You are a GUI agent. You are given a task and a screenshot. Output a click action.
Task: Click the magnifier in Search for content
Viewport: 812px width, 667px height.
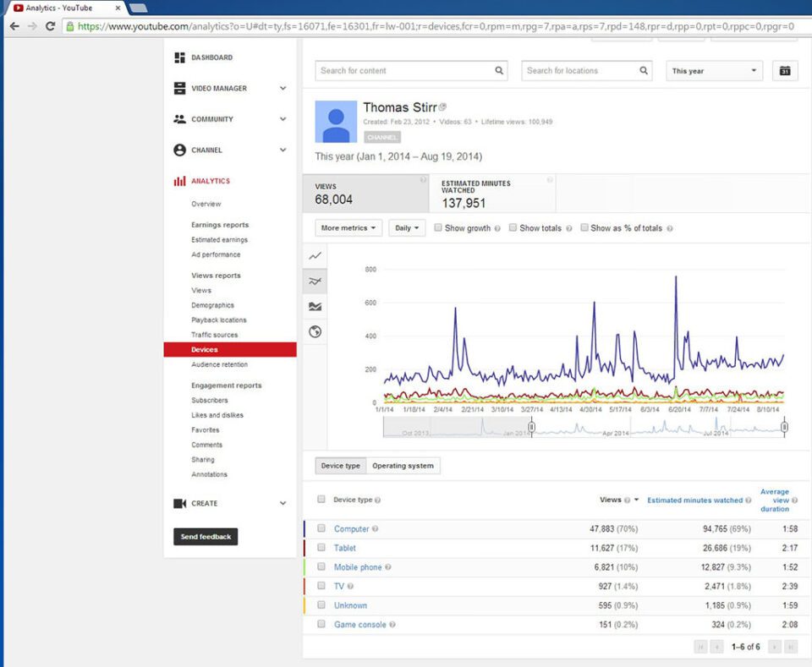click(499, 70)
